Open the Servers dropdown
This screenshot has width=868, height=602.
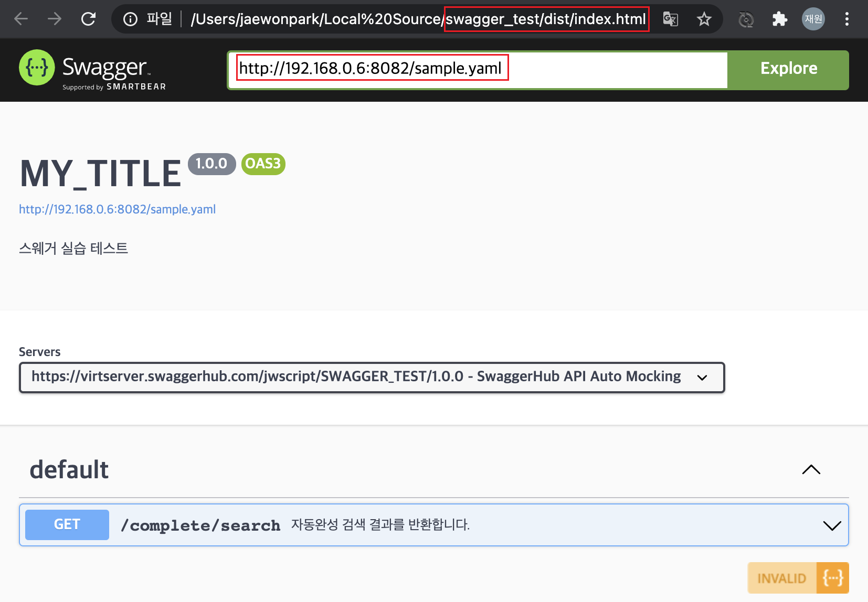click(x=372, y=377)
